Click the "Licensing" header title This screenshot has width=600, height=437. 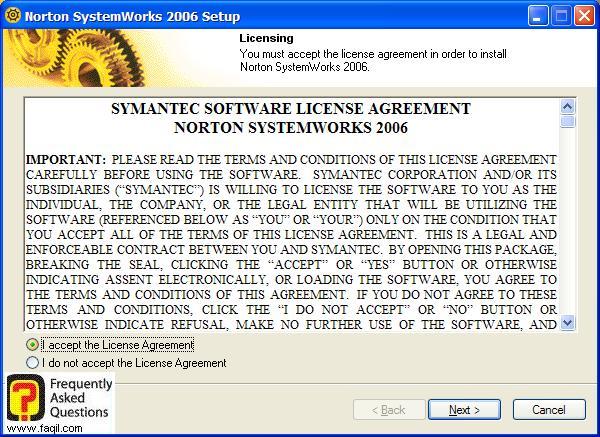tap(266, 38)
